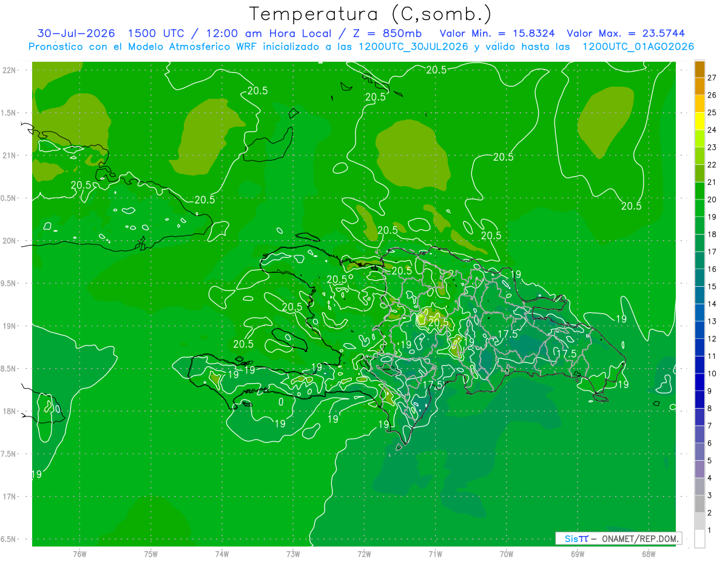This screenshot has height=562, width=728.
Task: Click the '68W' longitude axis label
Action: tap(649, 554)
